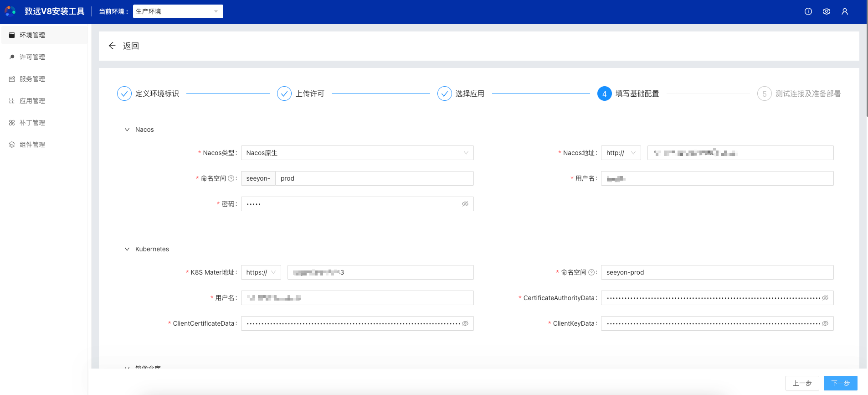Go to 补丁管理 in the sidebar
Viewport: 868px width, 395px height.
pos(32,123)
